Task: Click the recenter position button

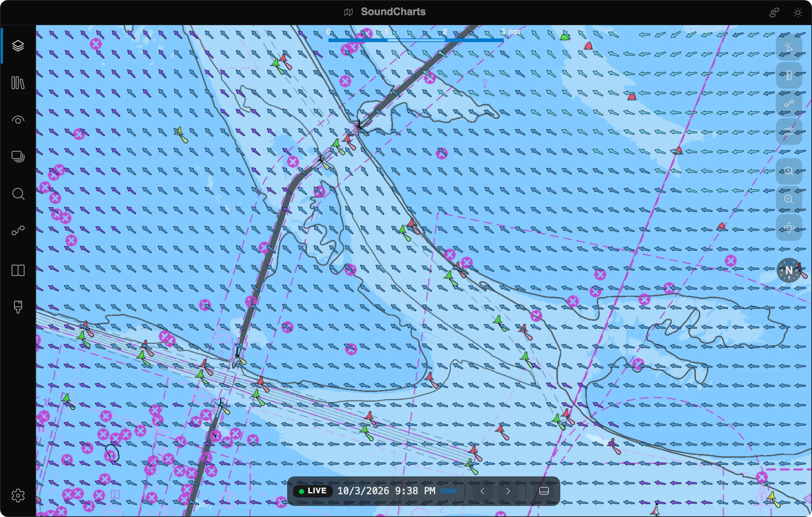Action: tap(789, 227)
